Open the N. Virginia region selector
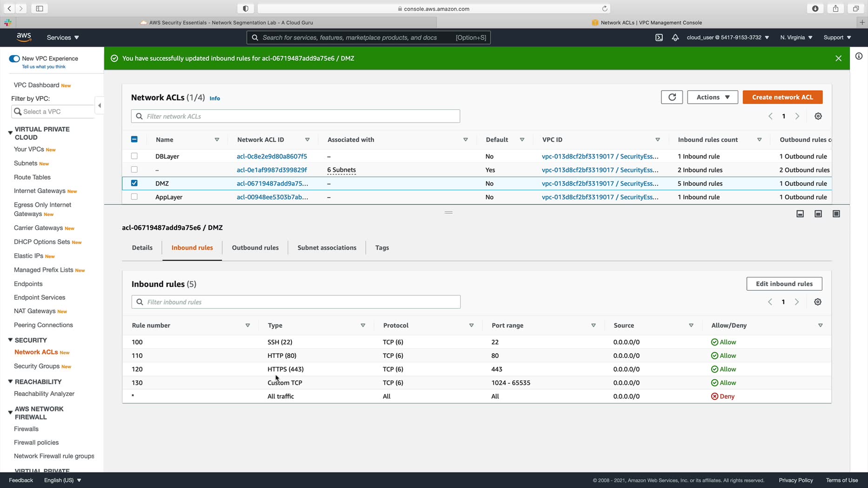The height and width of the screenshot is (488, 868). (x=796, y=38)
